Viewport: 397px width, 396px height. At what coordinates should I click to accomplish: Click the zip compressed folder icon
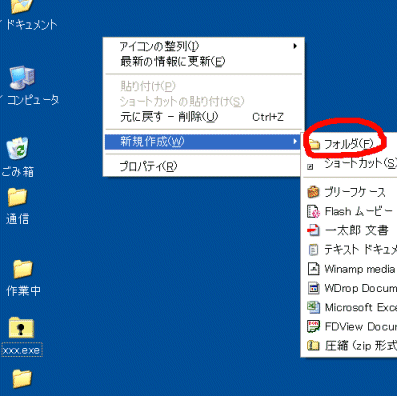coord(313,346)
